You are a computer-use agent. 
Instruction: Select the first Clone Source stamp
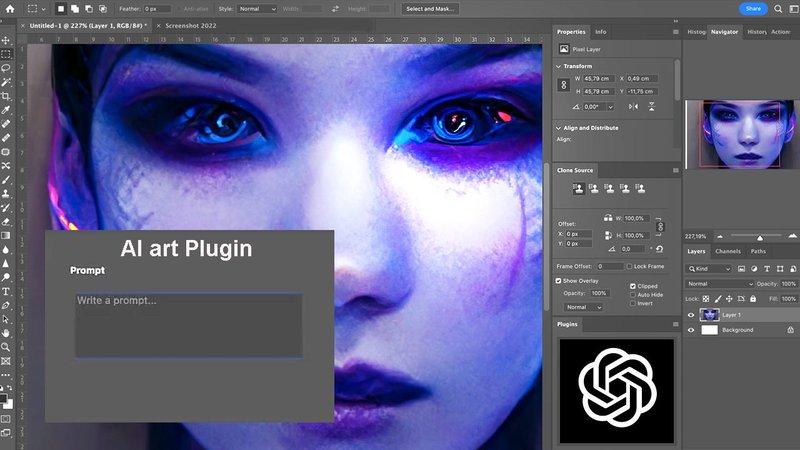tap(578, 188)
